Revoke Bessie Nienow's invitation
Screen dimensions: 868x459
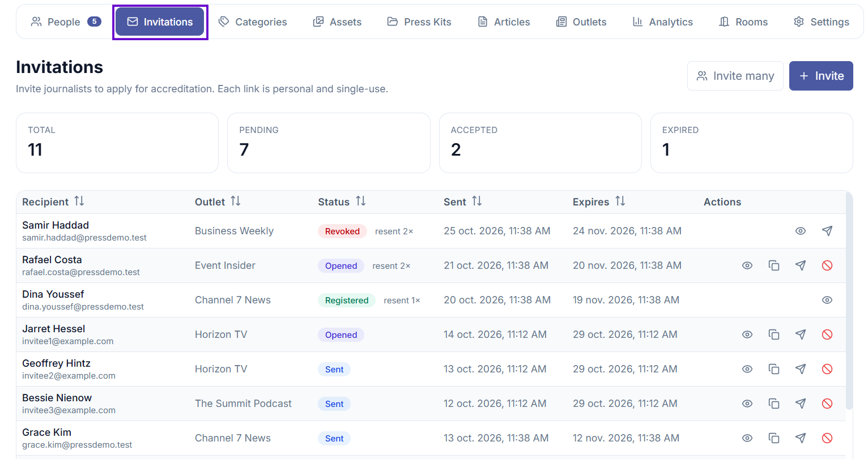[x=827, y=404]
